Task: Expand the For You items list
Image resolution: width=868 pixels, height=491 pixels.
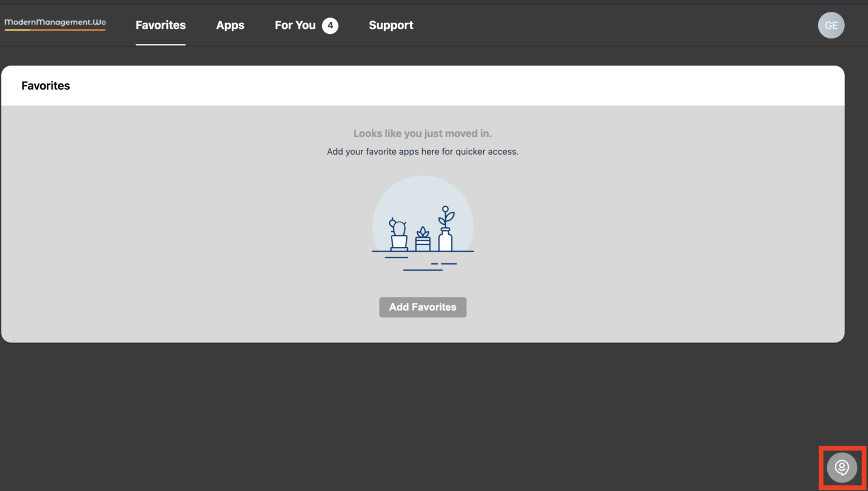Action: pos(295,25)
